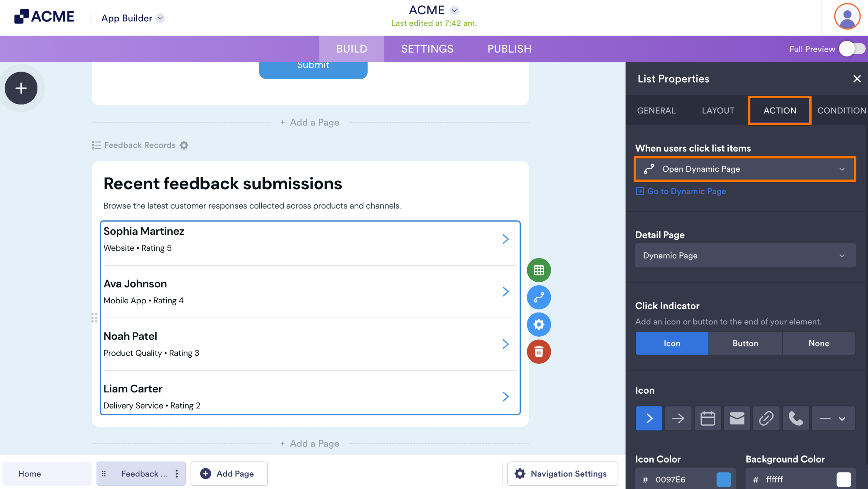Click Feedback Records list icon

96,145
